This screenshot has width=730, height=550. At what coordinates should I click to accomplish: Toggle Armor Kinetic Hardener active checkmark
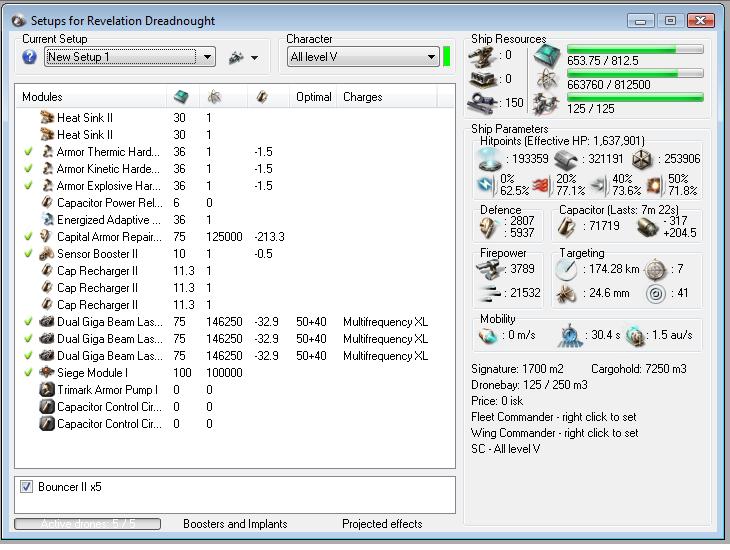tap(28, 169)
